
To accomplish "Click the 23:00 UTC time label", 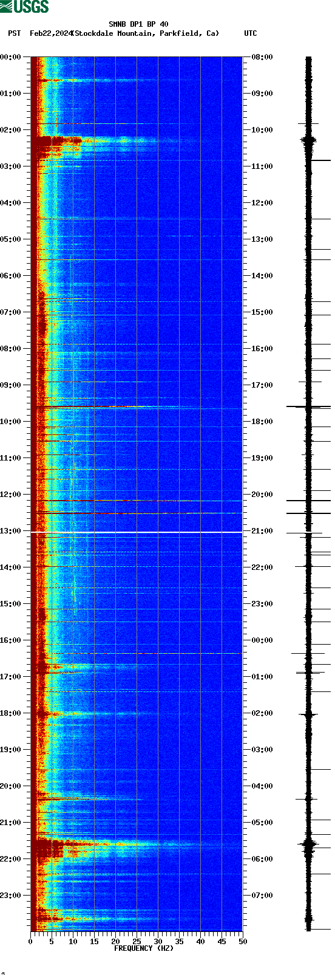I will 262,604.
